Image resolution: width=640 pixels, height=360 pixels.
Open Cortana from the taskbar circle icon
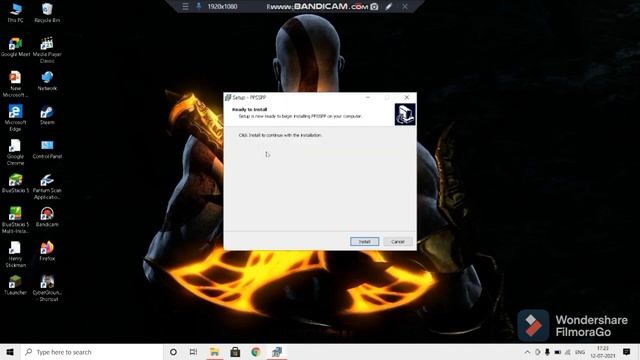tap(173, 352)
